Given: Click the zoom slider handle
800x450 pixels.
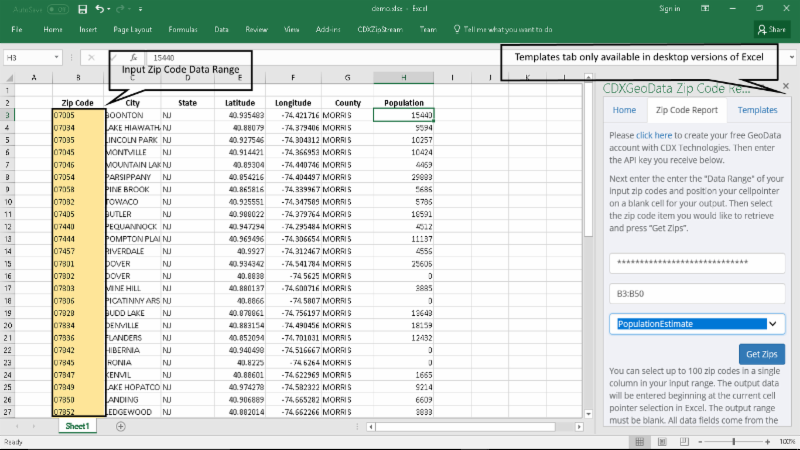Looking at the screenshot, I should pyautogui.click(x=734, y=442).
